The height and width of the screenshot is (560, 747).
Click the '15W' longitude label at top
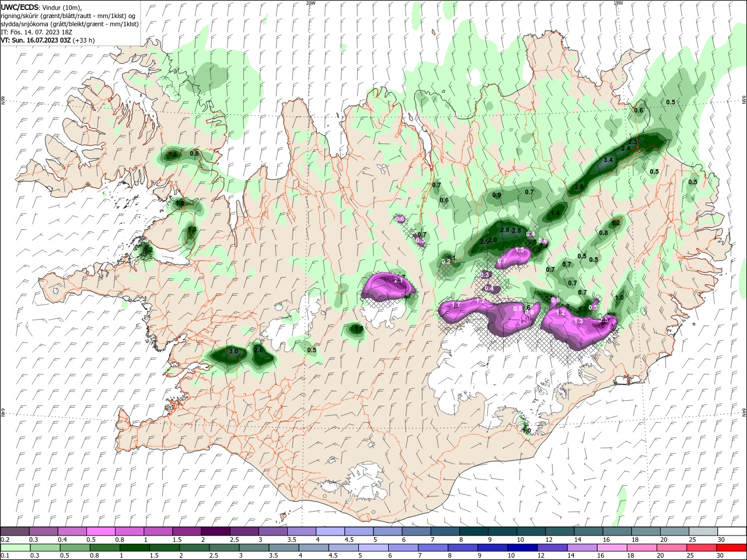coord(618,3)
